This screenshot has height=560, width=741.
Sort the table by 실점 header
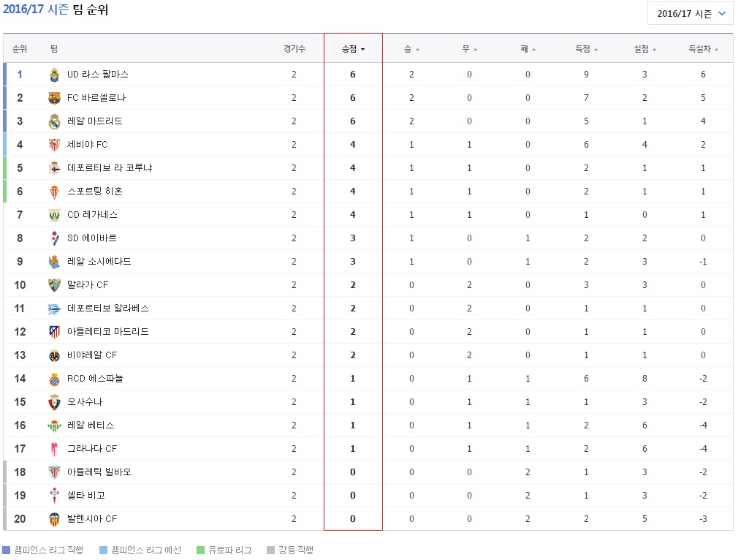pyautogui.click(x=645, y=50)
